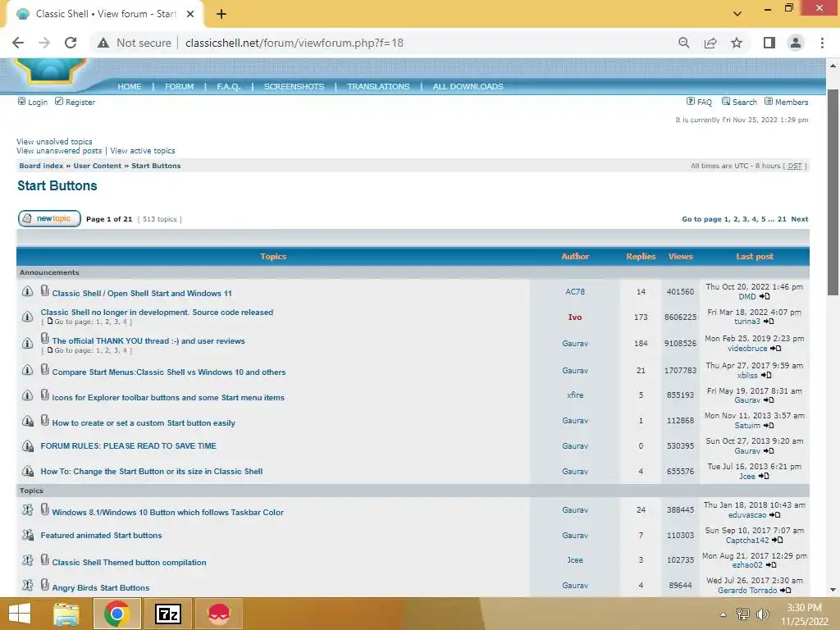Image resolution: width=840 pixels, height=630 pixels.
Task: Click the FAQ link near Search
Action: click(x=704, y=102)
